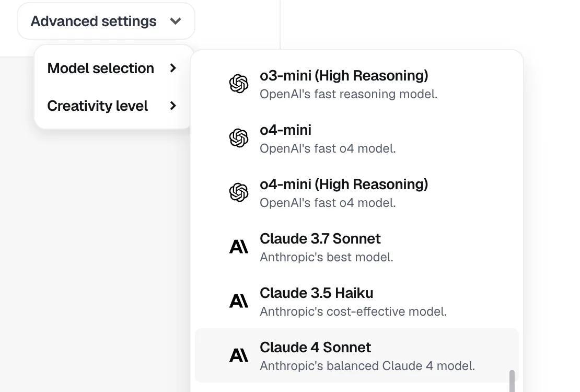Click the "OpenAI's fast reasoning model." description
The width and height of the screenshot is (580, 392).
pyautogui.click(x=348, y=95)
